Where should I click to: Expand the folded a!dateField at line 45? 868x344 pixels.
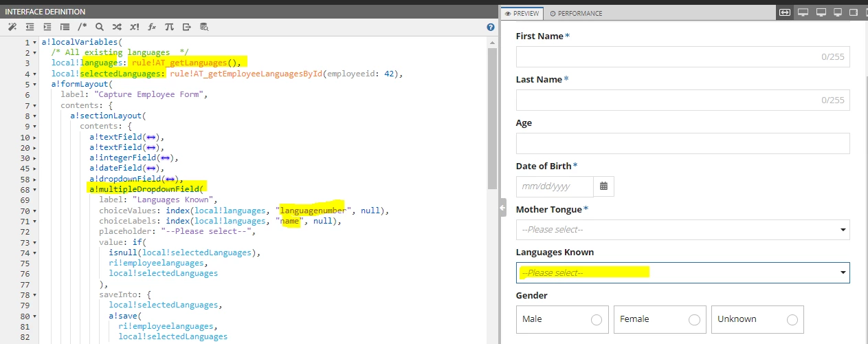35,169
